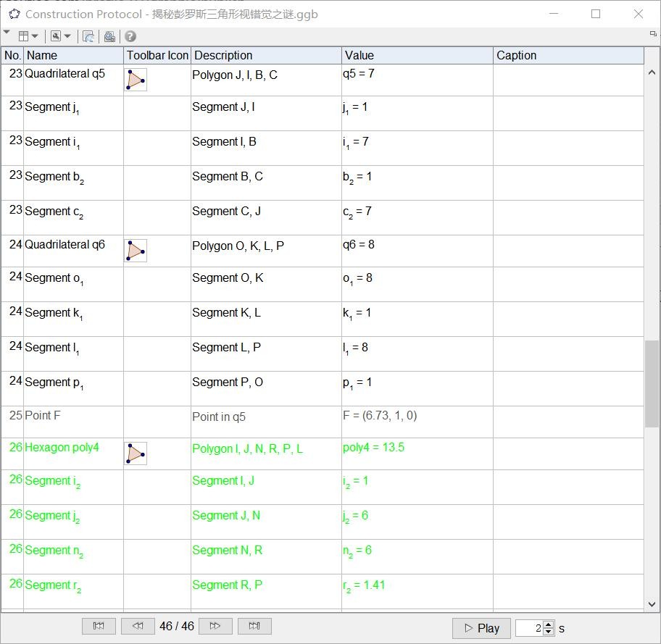Expand the small toolbar triangle at far left
661x644 pixels.
point(7,33)
